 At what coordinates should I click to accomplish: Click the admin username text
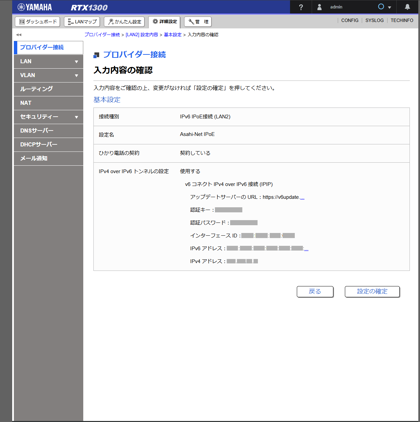click(x=336, y=7)
